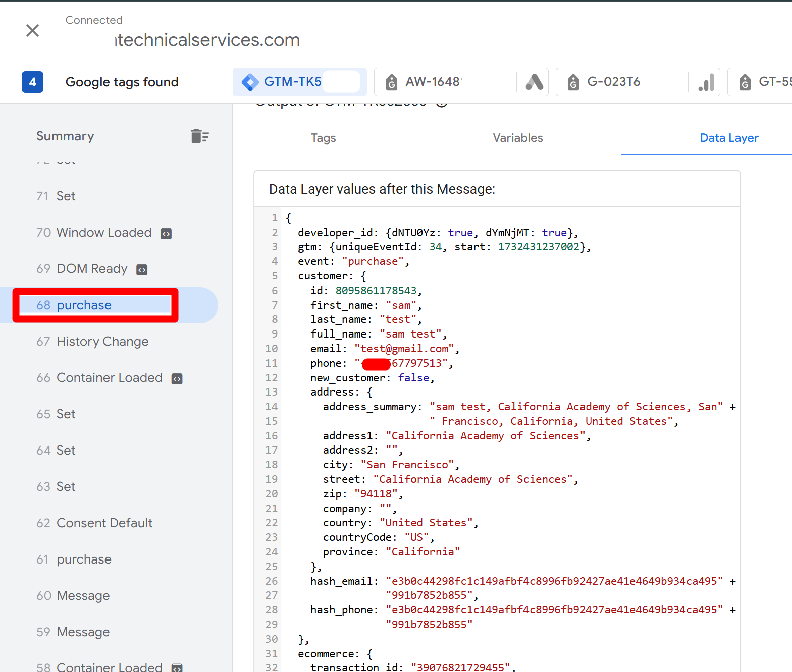The width and height of the screenshot is (792, 672).
Task: Click the 4 tags found badge
Action: (32, 82)
